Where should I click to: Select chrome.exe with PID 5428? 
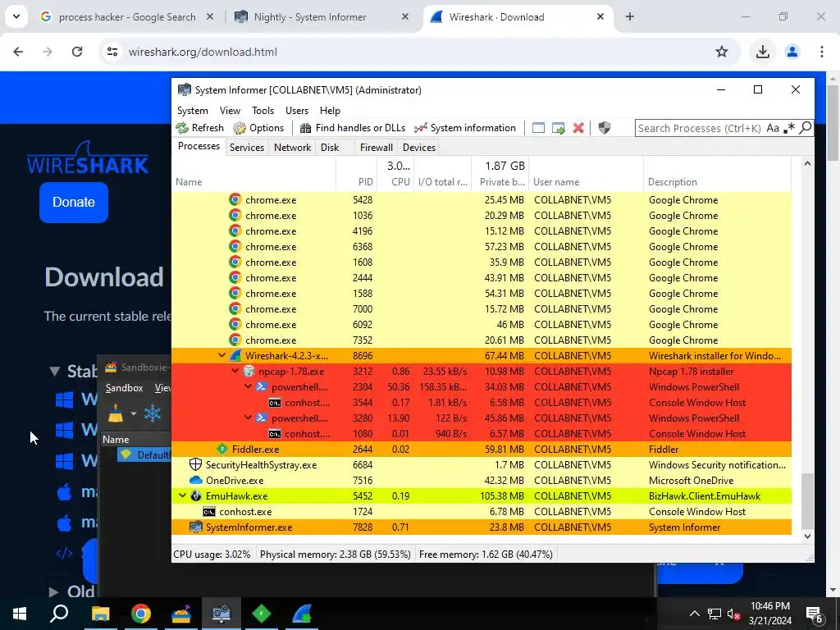pyautogui.click(x=482, y=200)
